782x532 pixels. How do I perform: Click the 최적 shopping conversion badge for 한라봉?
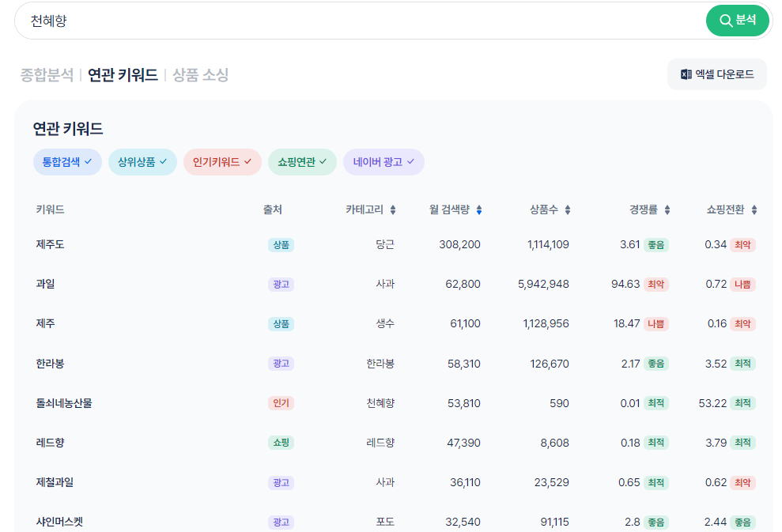pos(742,364)
